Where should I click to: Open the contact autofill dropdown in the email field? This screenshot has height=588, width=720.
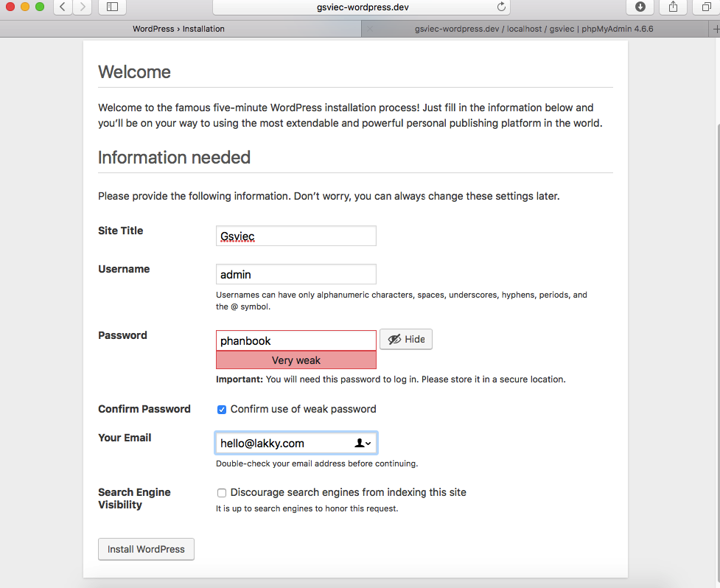point(363,443)
